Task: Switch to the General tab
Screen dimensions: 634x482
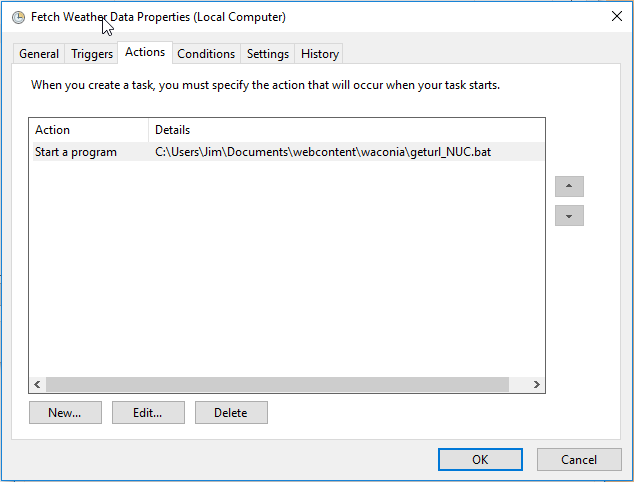Action: pos(39,54)
